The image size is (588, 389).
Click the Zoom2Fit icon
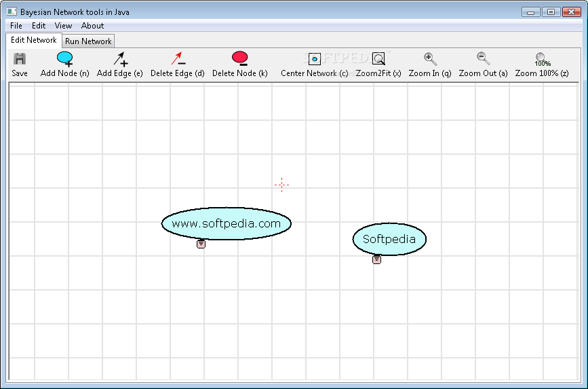click(378, 59)
